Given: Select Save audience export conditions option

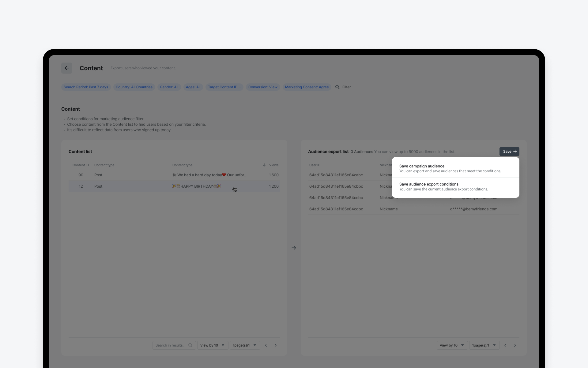Looking at the screenshot, I should (456, 186).
